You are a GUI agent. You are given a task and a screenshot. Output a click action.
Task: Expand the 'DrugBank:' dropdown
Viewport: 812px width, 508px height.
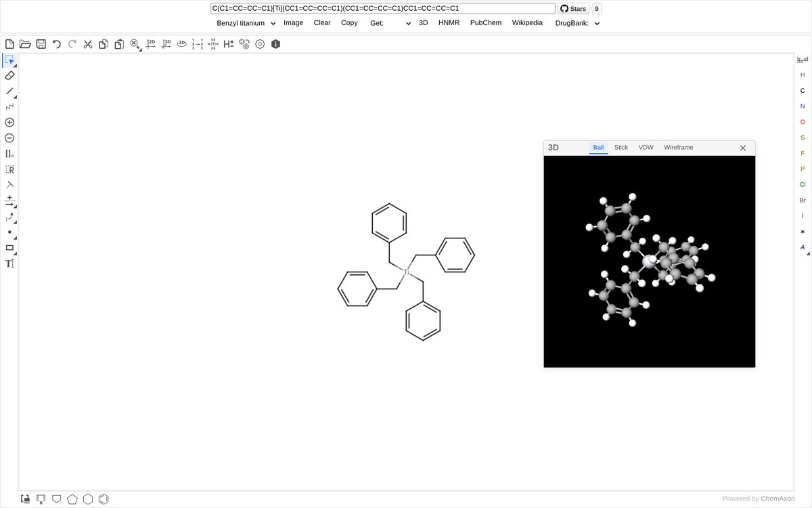(x=577, y=23)
